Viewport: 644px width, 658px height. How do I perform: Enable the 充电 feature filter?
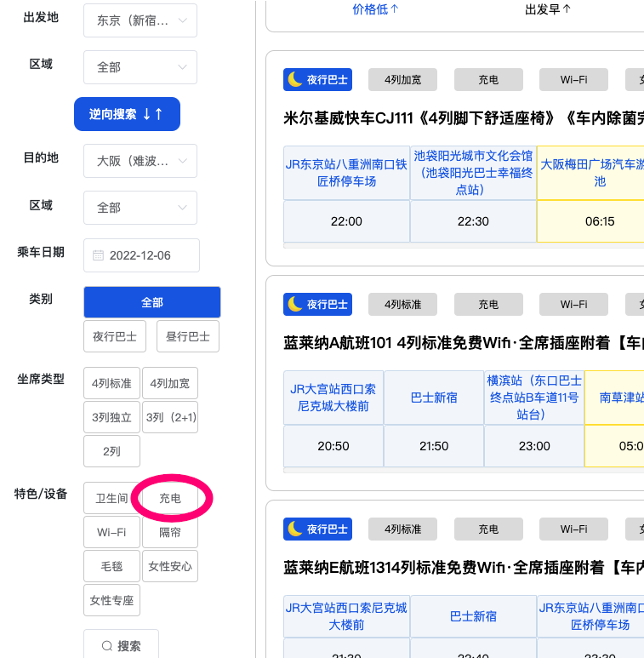tap(170, 498)
